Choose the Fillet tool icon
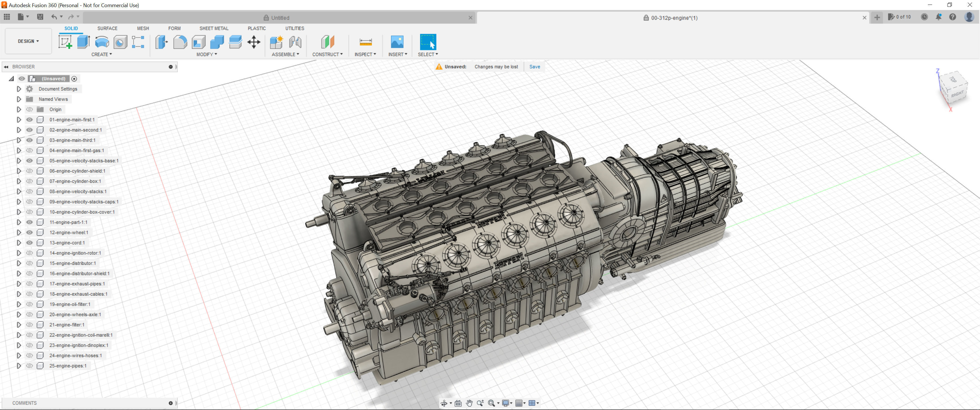 pos(180,42)
